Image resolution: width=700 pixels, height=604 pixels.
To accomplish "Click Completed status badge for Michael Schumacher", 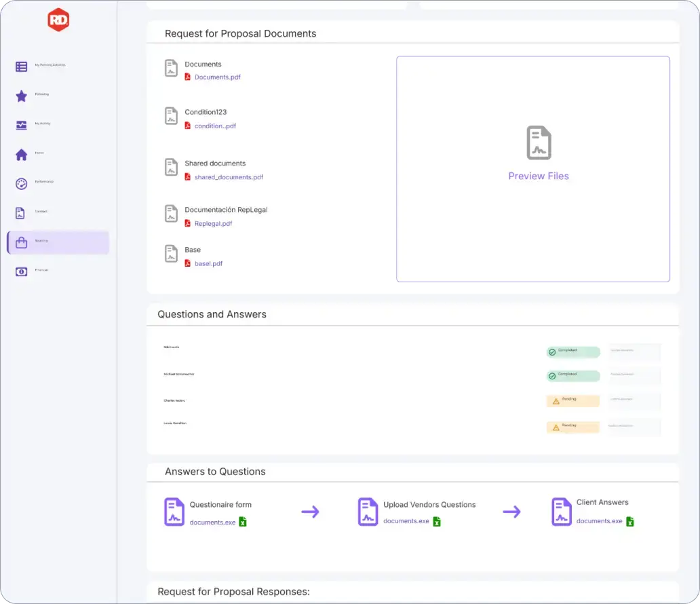I will click(573, 376).
